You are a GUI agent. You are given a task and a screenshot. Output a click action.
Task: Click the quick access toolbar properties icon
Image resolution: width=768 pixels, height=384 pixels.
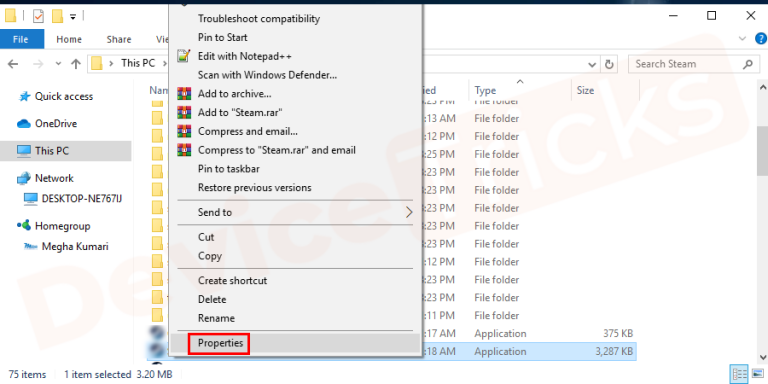[x=38, y=16]
